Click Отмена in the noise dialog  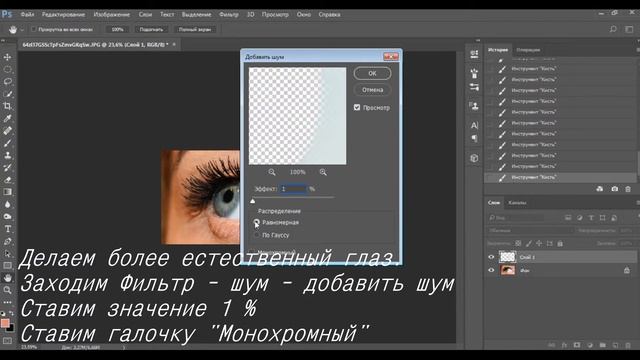[372, 90]
